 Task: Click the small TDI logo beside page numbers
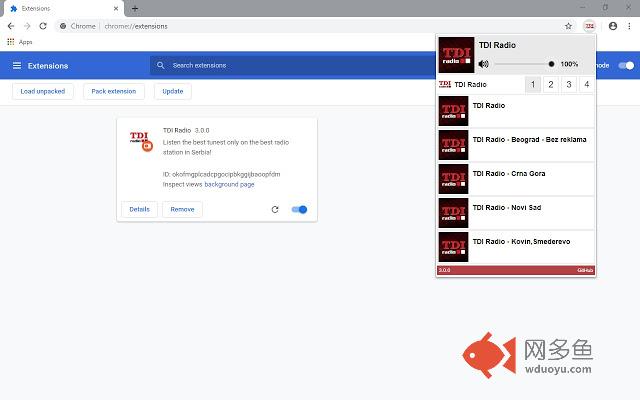coord(445,84)
